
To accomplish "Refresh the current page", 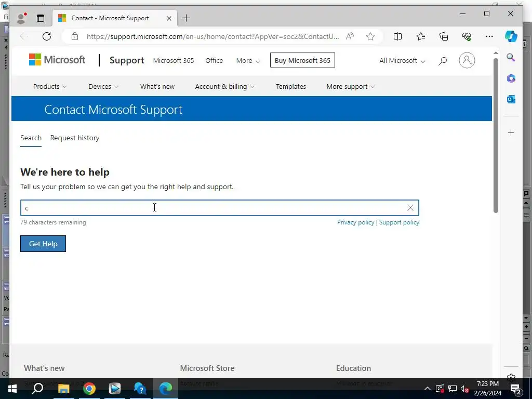I will pyautogui.click(x=47, y=36).
